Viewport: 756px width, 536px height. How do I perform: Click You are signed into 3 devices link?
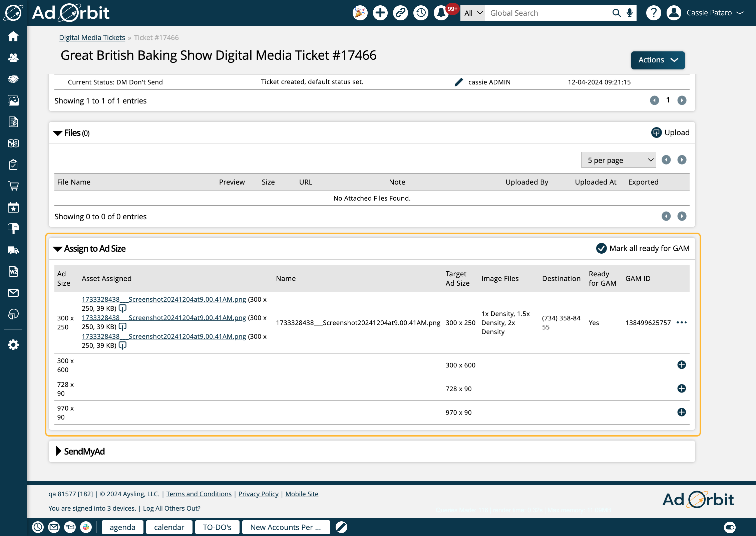pyautogui.click(x=92, y=508)
